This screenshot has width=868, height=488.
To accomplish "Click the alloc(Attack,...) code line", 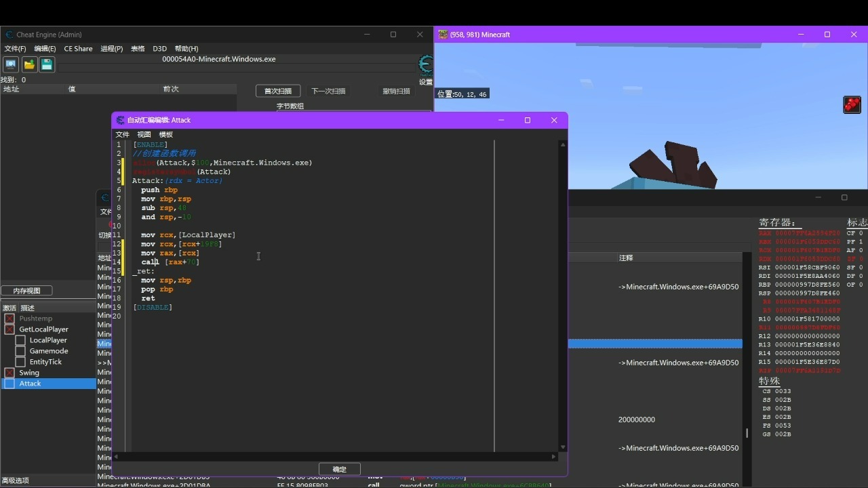I will (x=222, y=163).
